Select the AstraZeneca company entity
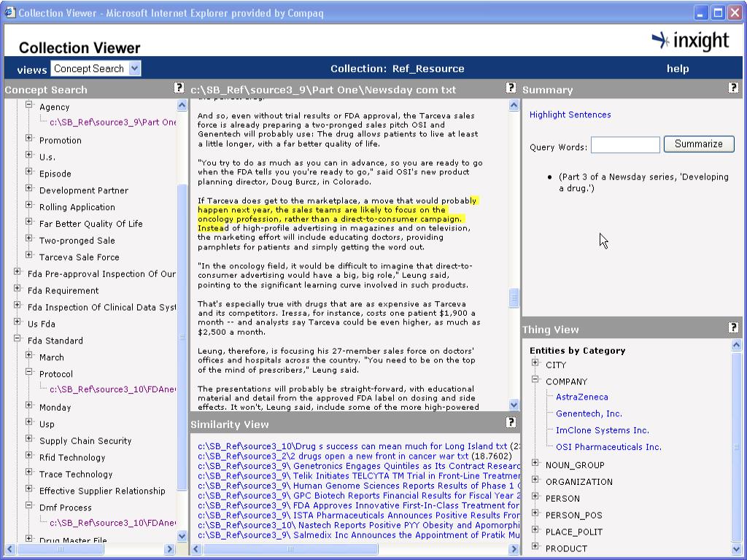 (581, 397)
